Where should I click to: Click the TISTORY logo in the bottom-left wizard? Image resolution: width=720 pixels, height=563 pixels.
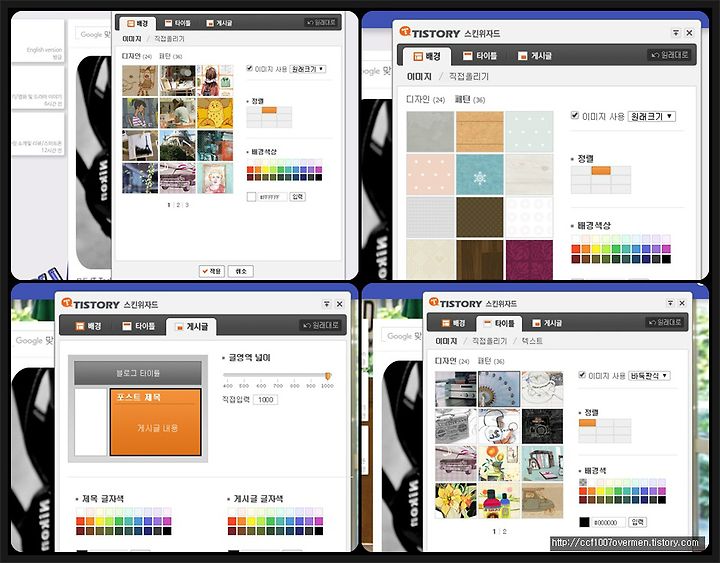point(90,304)
